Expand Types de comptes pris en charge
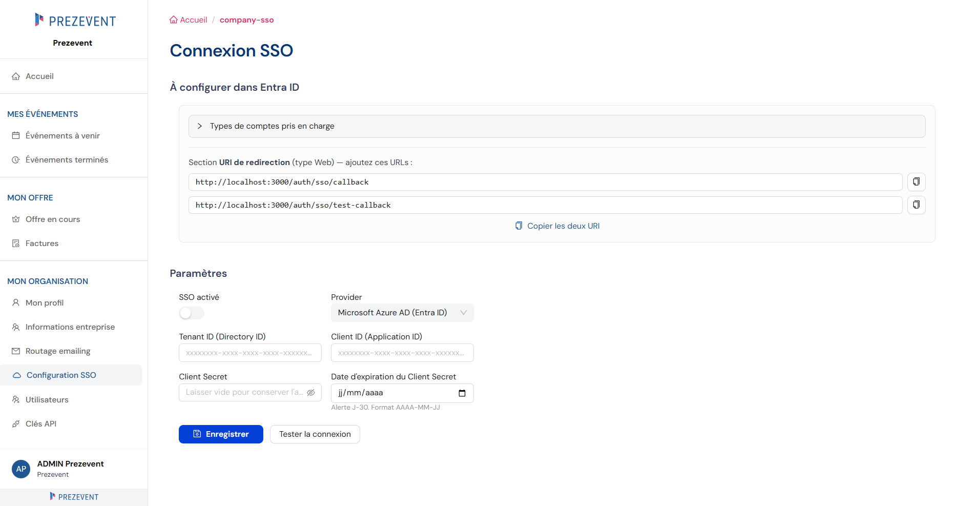Screen dimensions: 980x506 [x=557, y=126]
